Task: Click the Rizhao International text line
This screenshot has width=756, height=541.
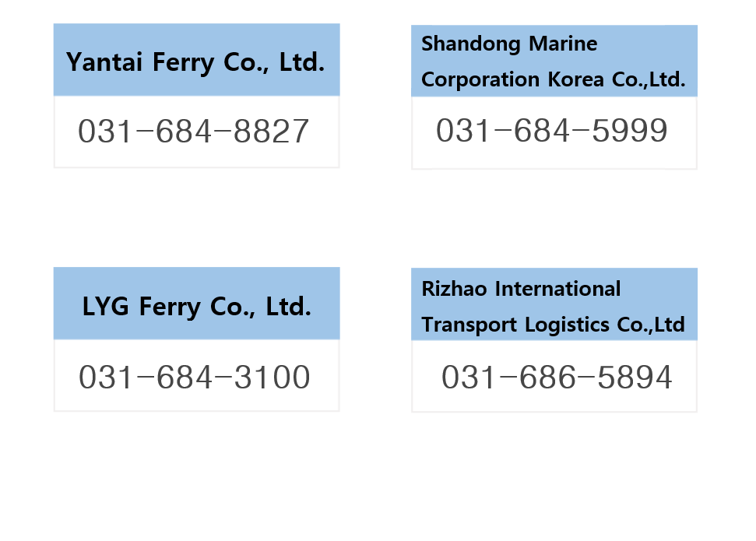Action: pos(521,289)
